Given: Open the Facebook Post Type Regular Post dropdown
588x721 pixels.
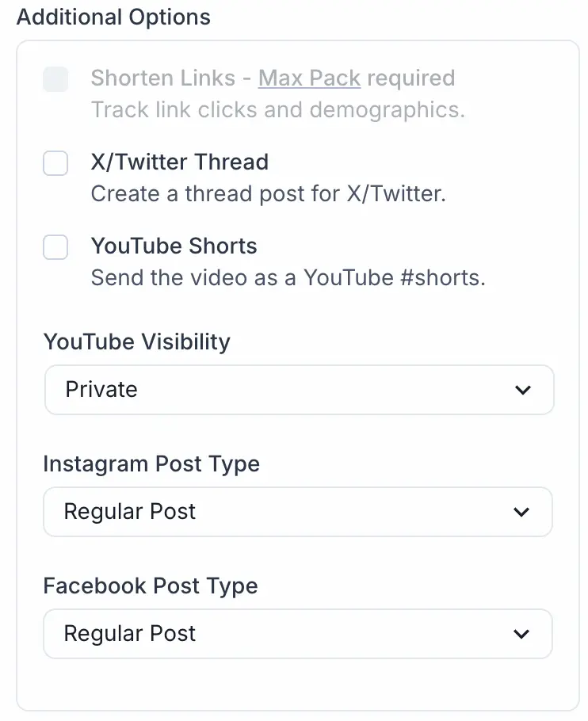Looking at the screenshot, I should pyautogui.click(x=297, y=634).
